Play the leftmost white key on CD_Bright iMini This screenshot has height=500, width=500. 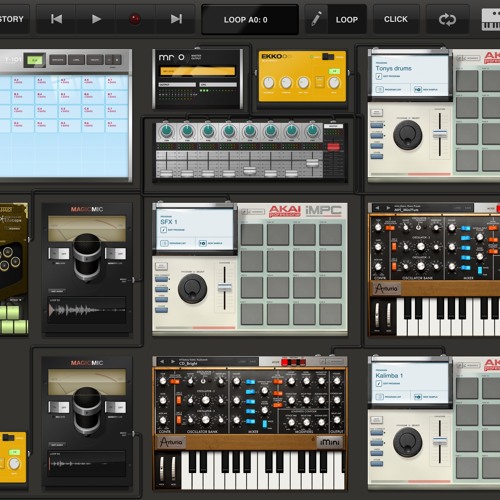(185, 471)
